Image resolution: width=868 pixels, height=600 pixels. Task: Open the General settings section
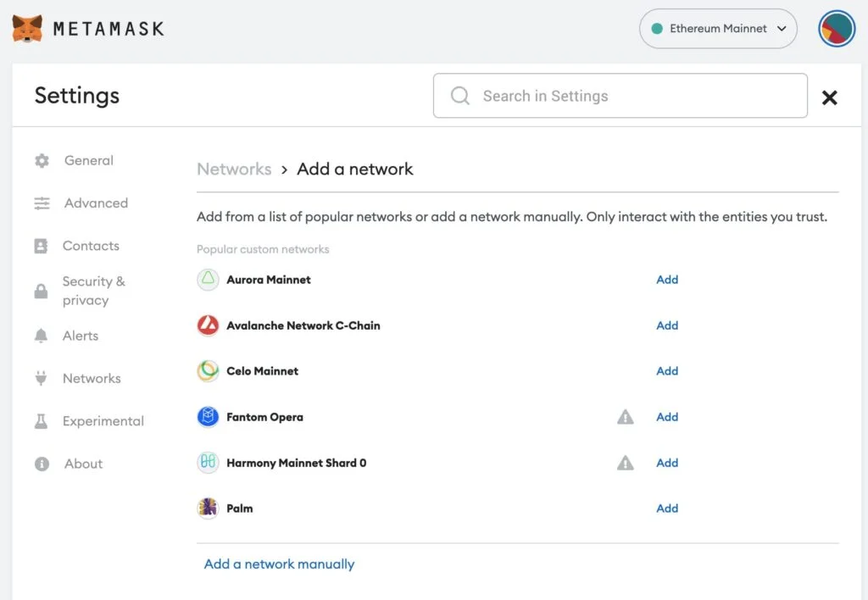[89, 160]
